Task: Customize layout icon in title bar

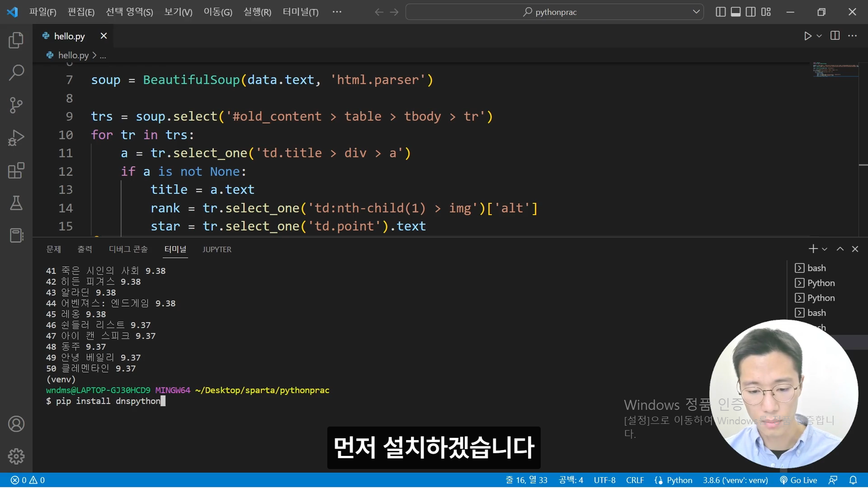Action: pyautogui.click(x=766, y=12)
